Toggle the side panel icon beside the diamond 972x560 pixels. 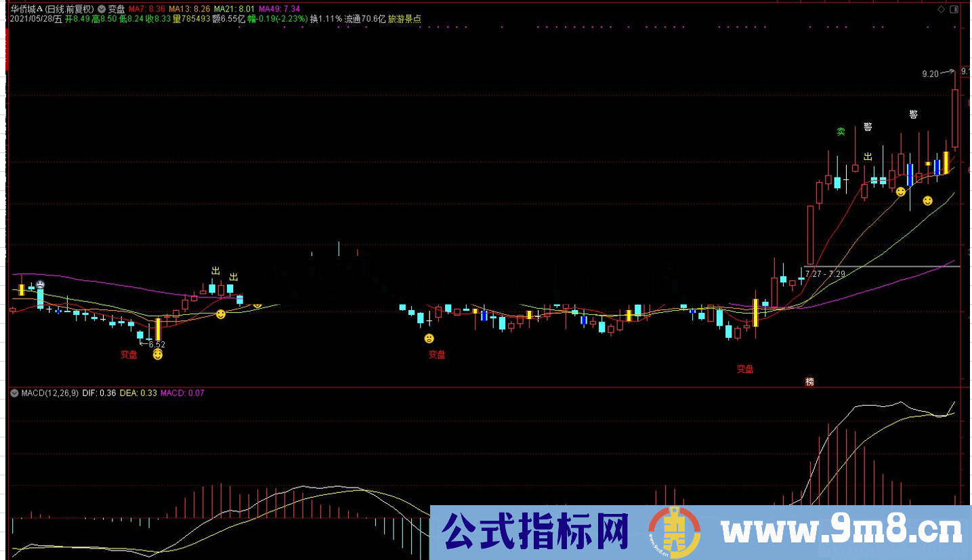(x=954, y=9)
